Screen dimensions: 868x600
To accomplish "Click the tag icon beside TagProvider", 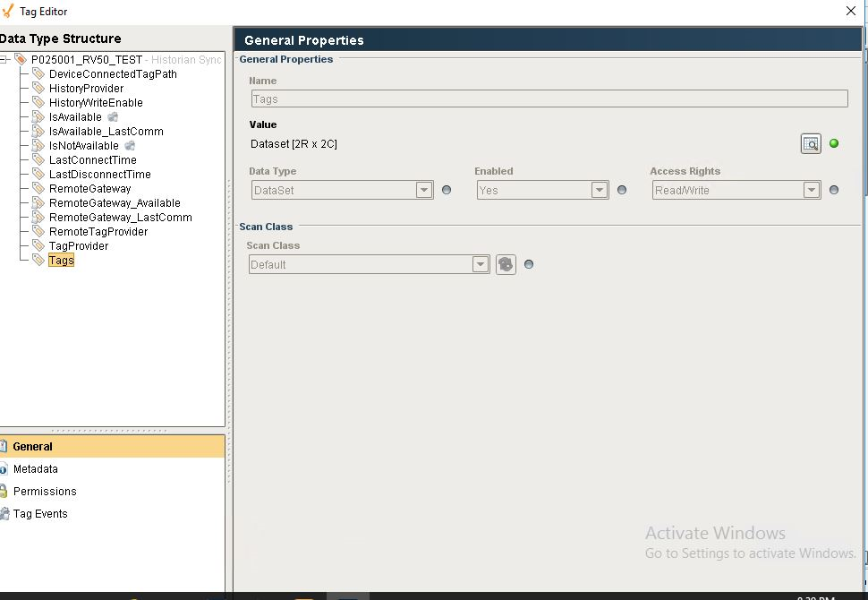I will [38, 246].
